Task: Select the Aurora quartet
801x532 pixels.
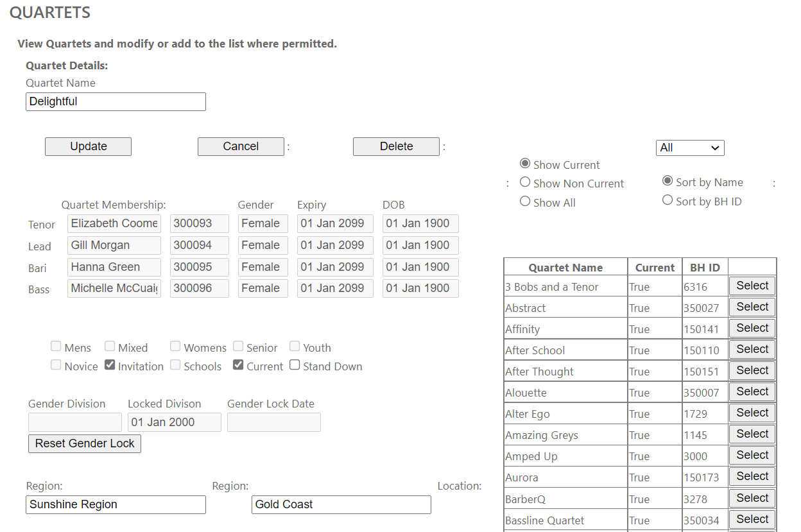Action: pos(752,476)
